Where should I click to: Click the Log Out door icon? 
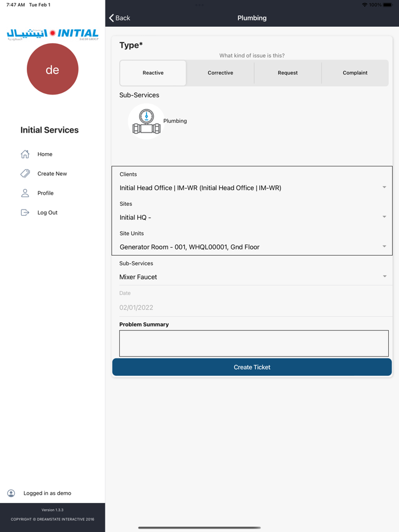coord(25,212)
